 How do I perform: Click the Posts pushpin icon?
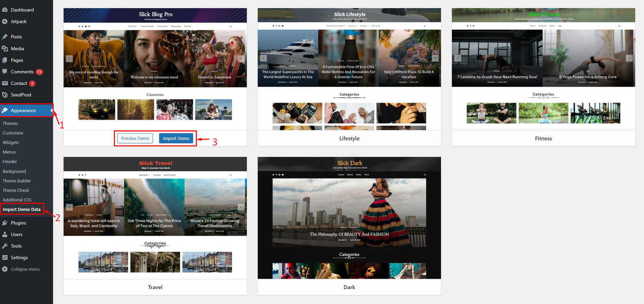(x=5, y=37)
